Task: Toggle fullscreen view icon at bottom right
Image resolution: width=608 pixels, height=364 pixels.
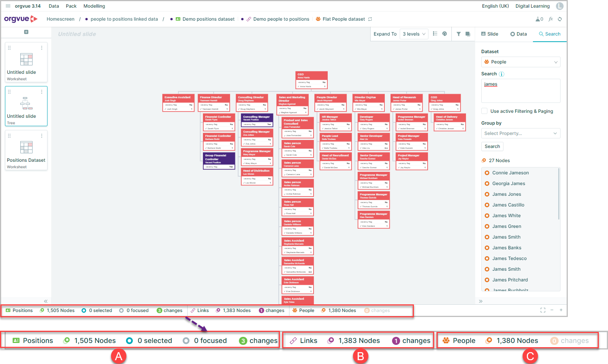Action: coord(543,310)
